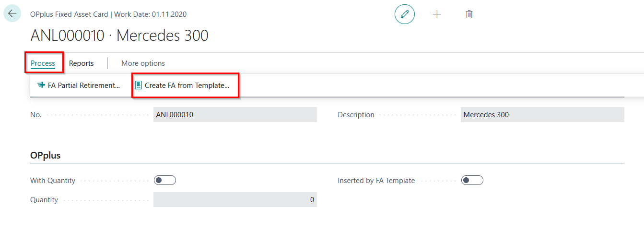Enable the Inserted by FA Template switch

[472, 181]
